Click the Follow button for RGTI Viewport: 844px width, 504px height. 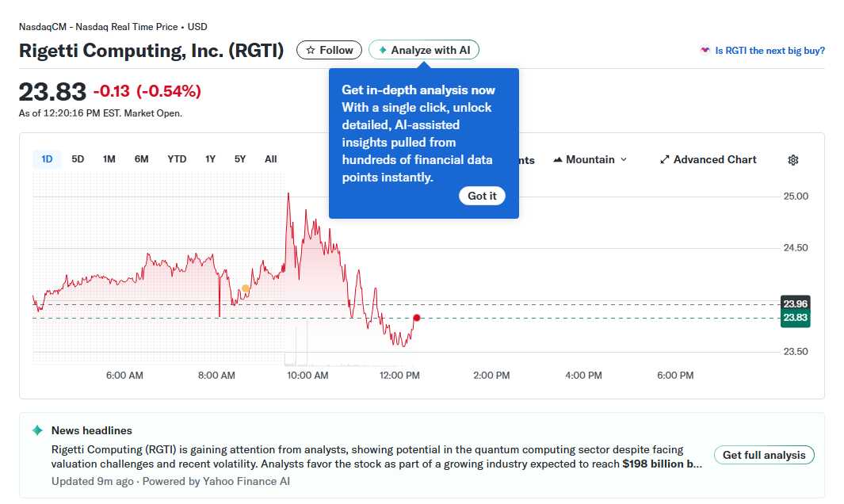pyautogui.click(x=329, y=49)
